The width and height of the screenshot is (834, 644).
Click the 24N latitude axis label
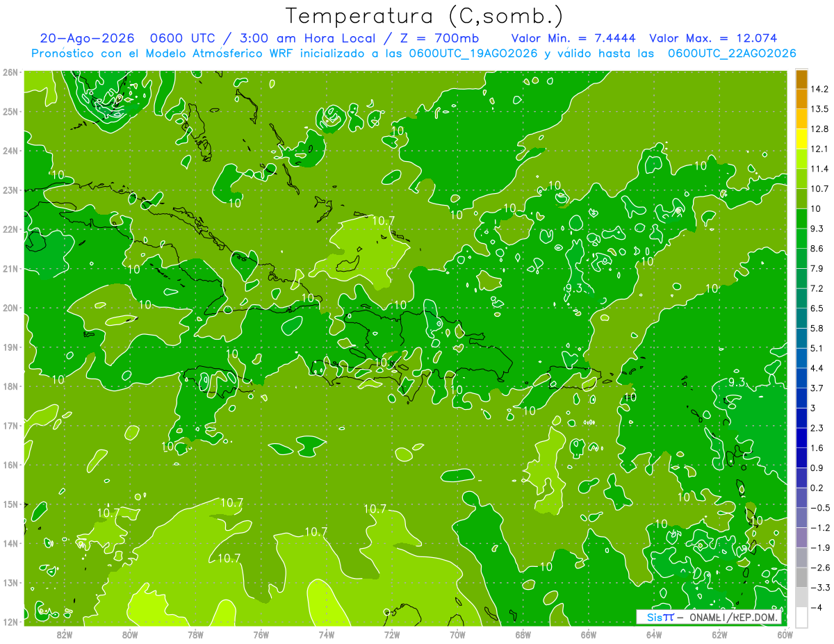point(10,151)
